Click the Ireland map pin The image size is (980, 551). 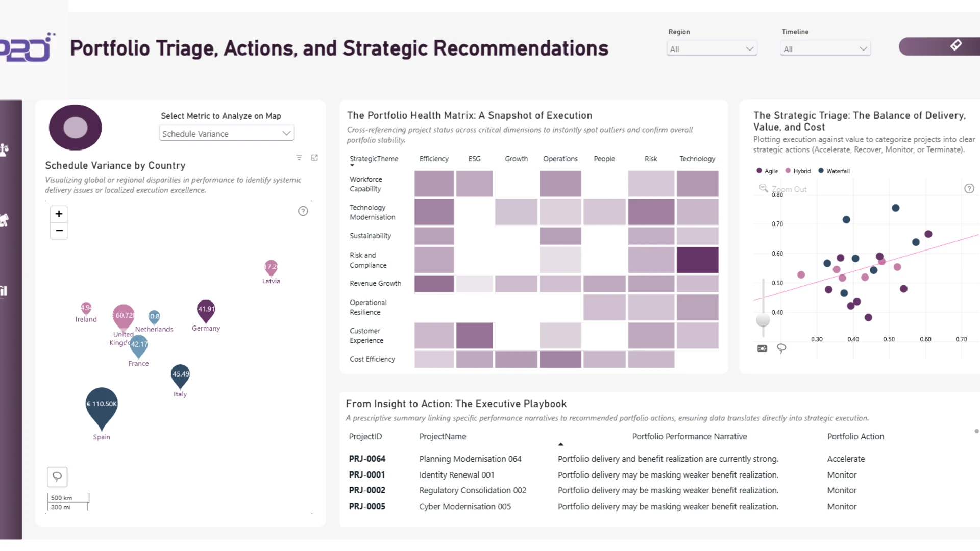pyautogui.click(x=86, y=308)
